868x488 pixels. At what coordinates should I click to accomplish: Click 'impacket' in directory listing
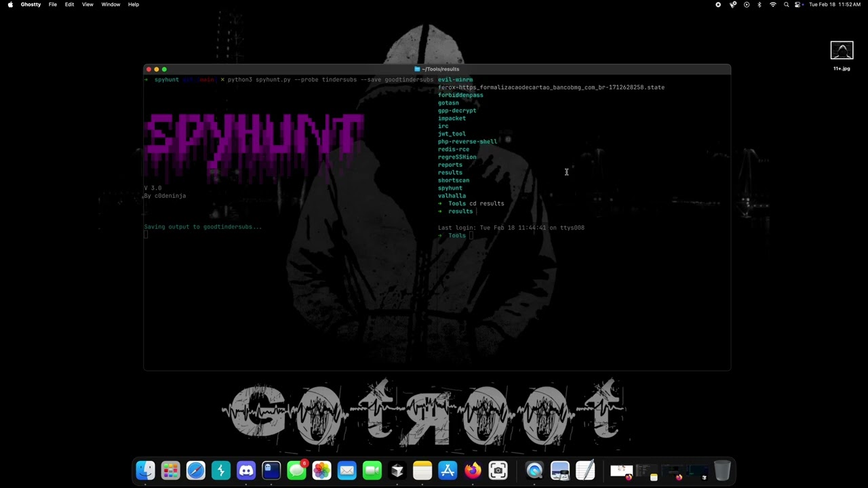tap(452, 118)
